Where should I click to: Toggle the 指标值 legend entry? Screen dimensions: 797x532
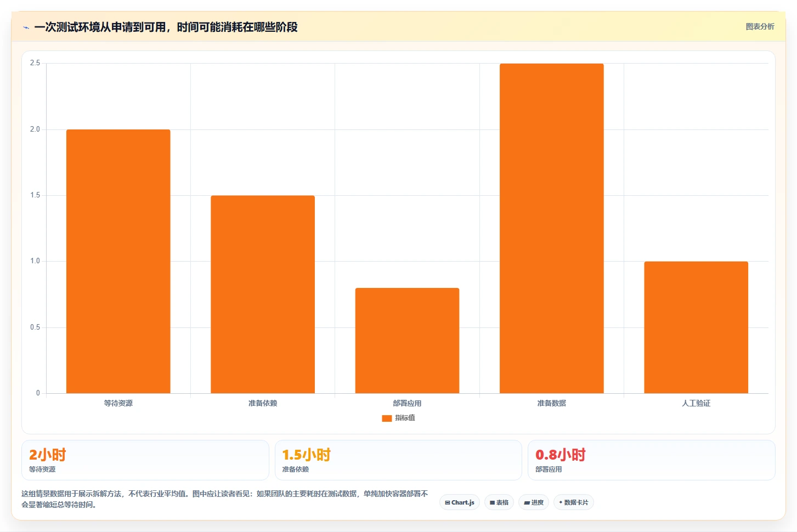399,418
